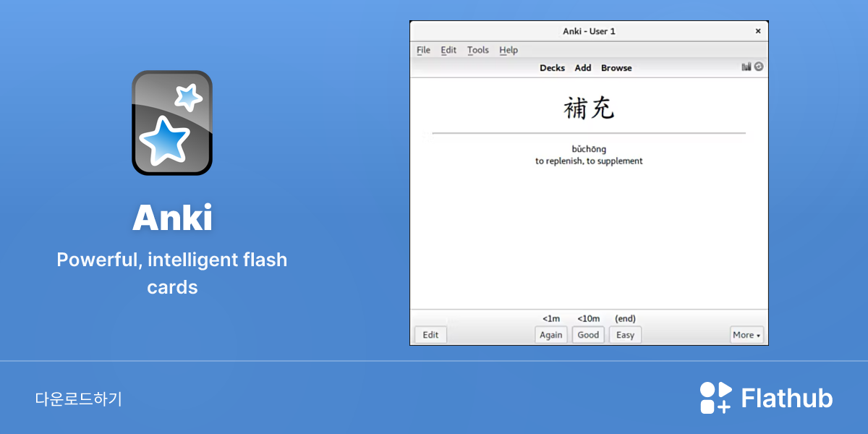Click the '<1m' interval label

coord(551,318)
